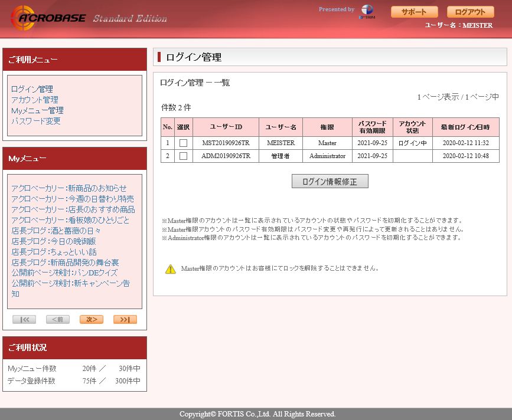Open ログイン管理 in usage menu
This screenshot has width=512, height=420.
[x=32, y=89]
